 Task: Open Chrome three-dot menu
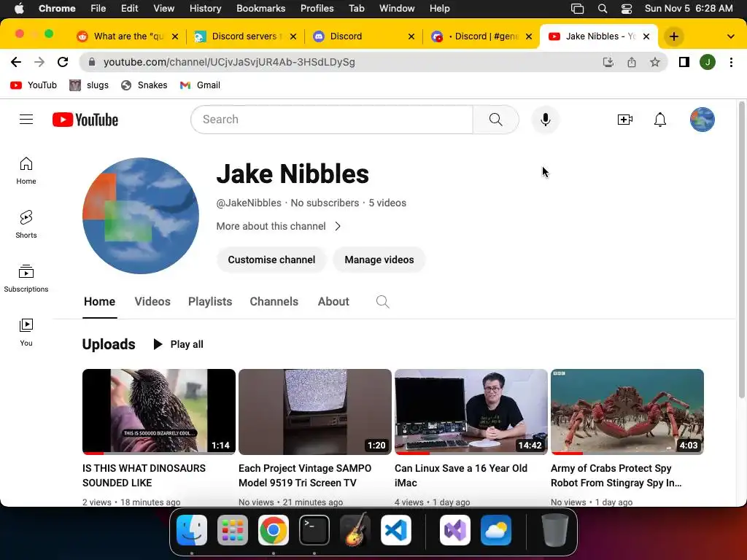click(731, 62)
